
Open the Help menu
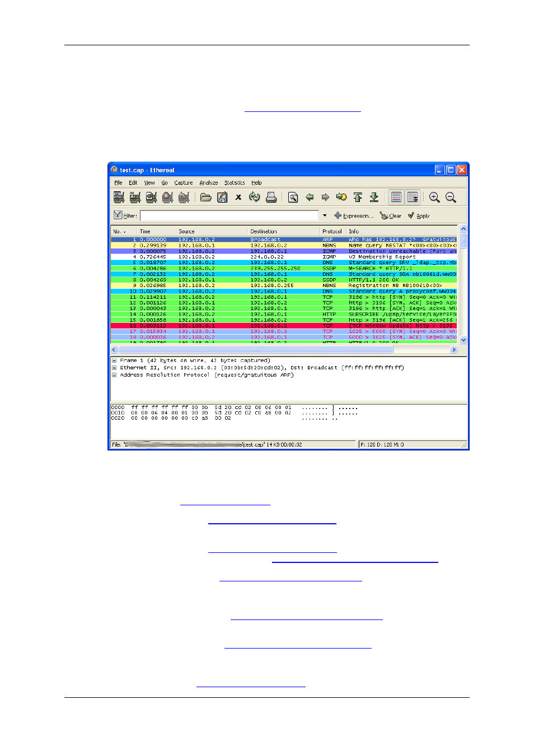pos(256,182)
